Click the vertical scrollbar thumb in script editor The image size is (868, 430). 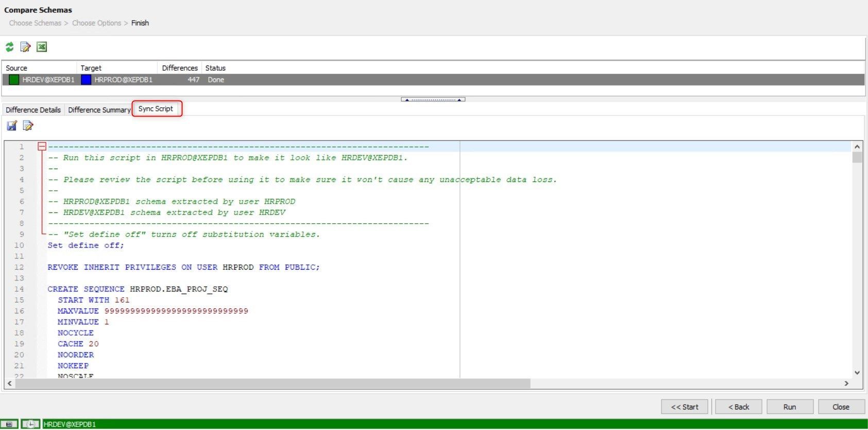click(x=857, y=157)
